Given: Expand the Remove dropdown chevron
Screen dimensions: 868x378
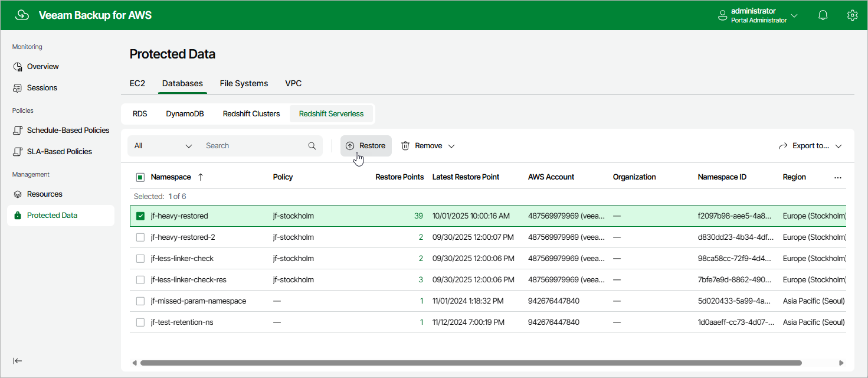Looking at the screenshot, I should pyautogui.click(x=451, y=146).
